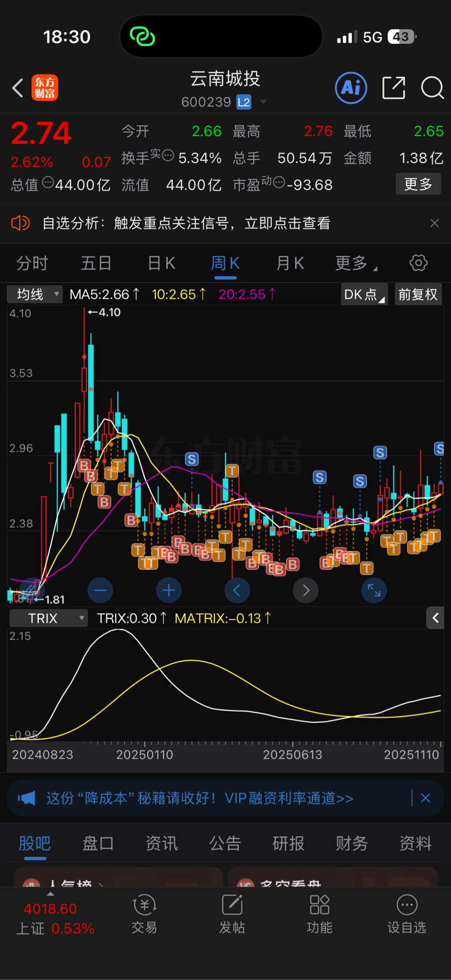
Task: Tap S sell marker at chart right edge
Action: [x=439, y=449]
